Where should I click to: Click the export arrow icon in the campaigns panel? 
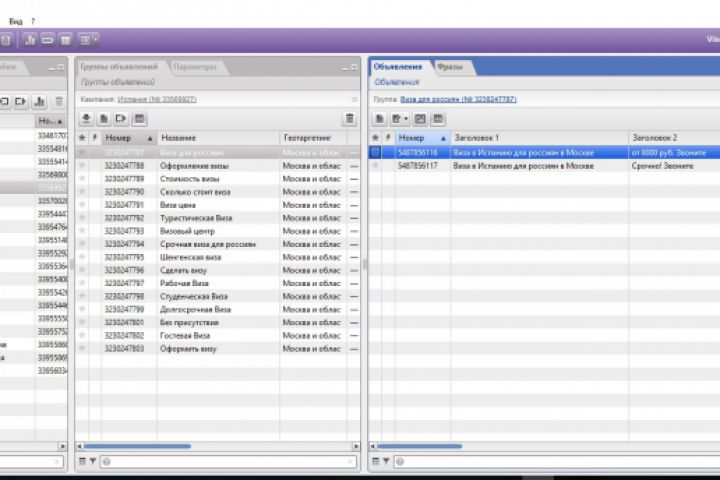[x=20, y=102]
